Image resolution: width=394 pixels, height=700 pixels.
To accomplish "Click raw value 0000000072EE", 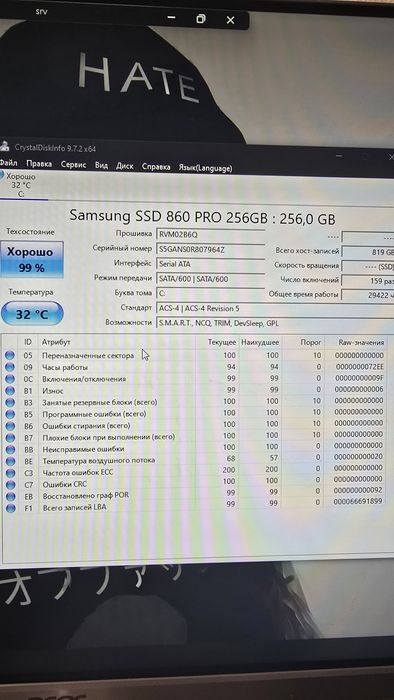I will [361, 367].
